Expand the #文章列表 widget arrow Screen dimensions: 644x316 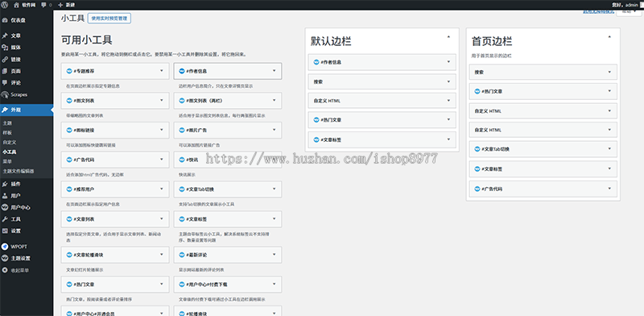tap(162, 219)
